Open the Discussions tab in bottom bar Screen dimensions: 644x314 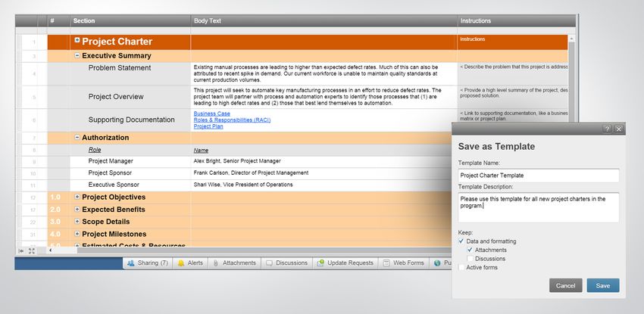tap(286, 263)
